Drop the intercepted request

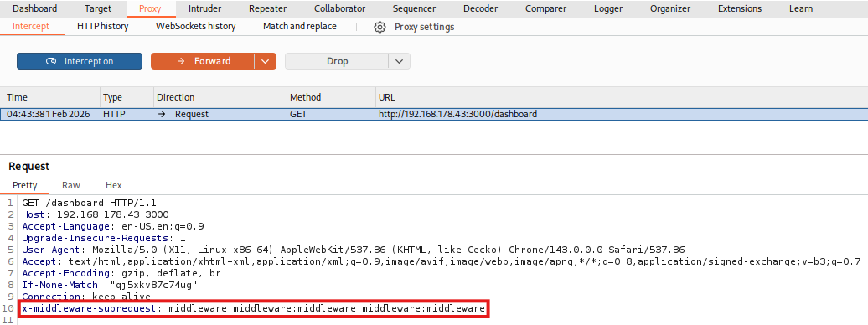click(x=337, y=61)
